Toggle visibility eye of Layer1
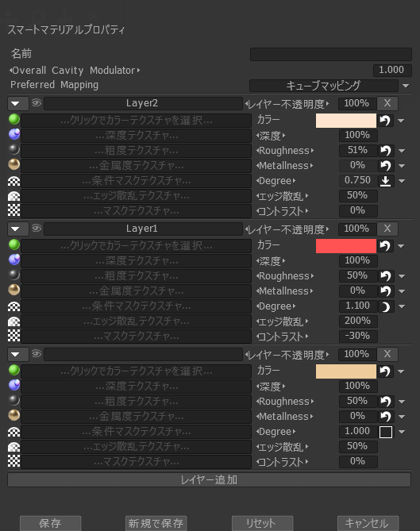This screenshot has width=420, height=531. [x=37, y=229]
